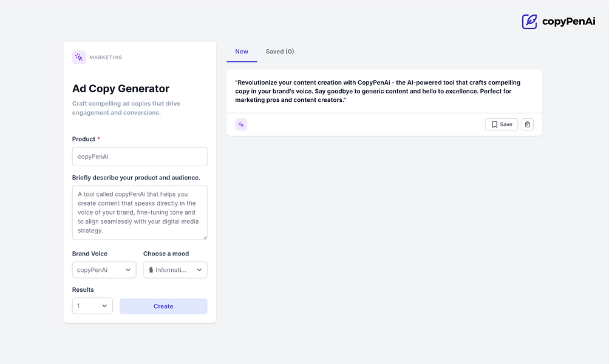This screenshot has width=609, height=364.
Task: Open the Saved (0) tab
Action: click(x=280, y=52)
